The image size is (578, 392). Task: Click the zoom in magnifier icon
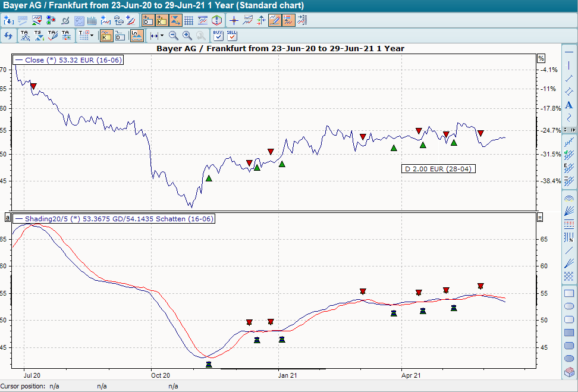coord(187,36)
